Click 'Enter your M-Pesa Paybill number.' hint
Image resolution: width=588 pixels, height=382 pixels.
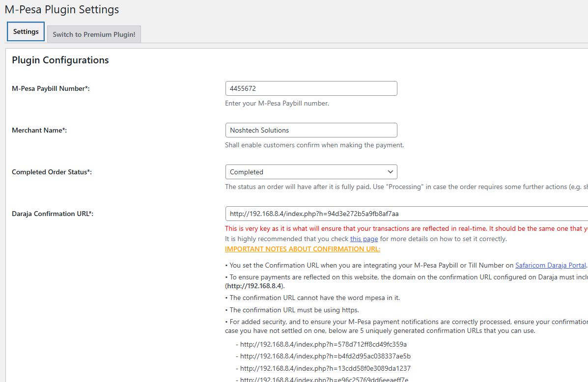pyautogui.click(x=277, y=103)
